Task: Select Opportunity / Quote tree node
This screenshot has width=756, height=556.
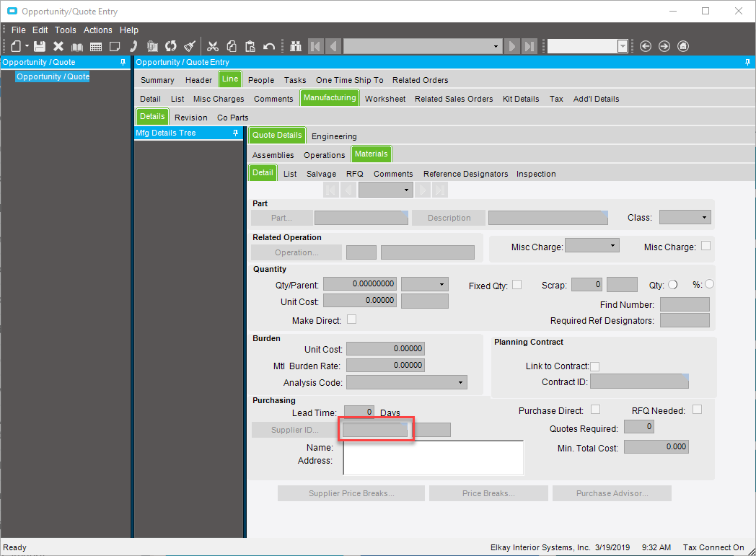Action: [53, 76]
